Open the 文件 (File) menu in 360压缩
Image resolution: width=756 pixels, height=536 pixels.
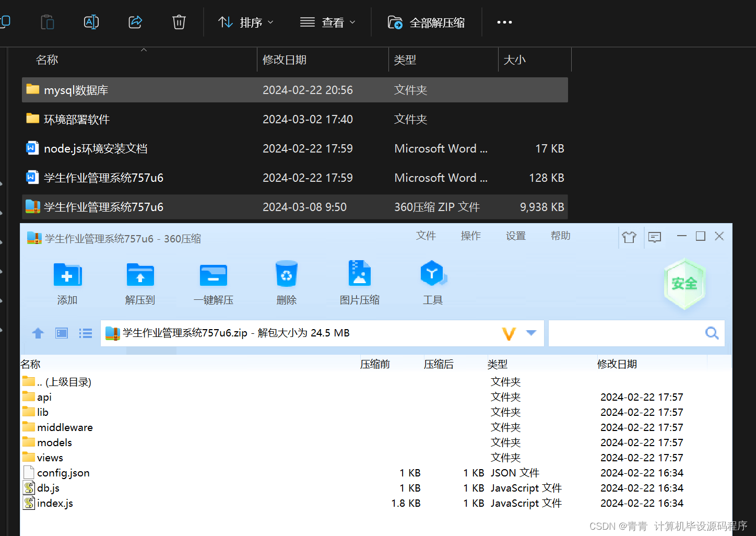pos(426,236)
